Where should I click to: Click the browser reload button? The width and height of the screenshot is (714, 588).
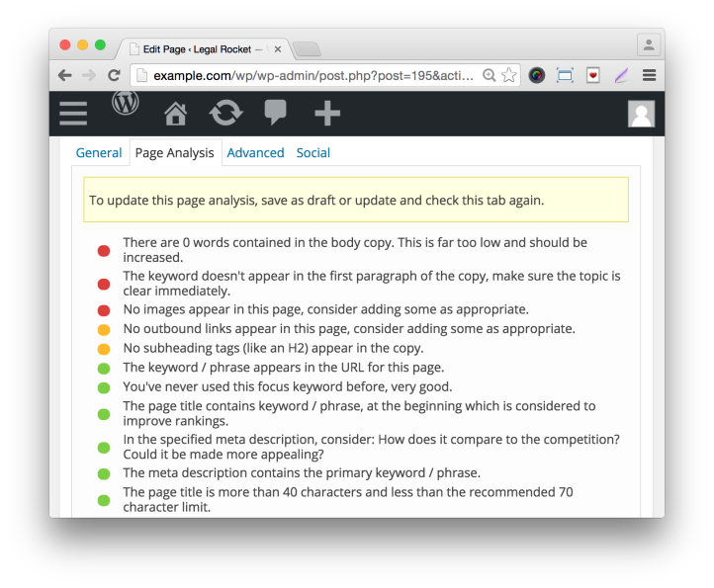click(114, 75)
